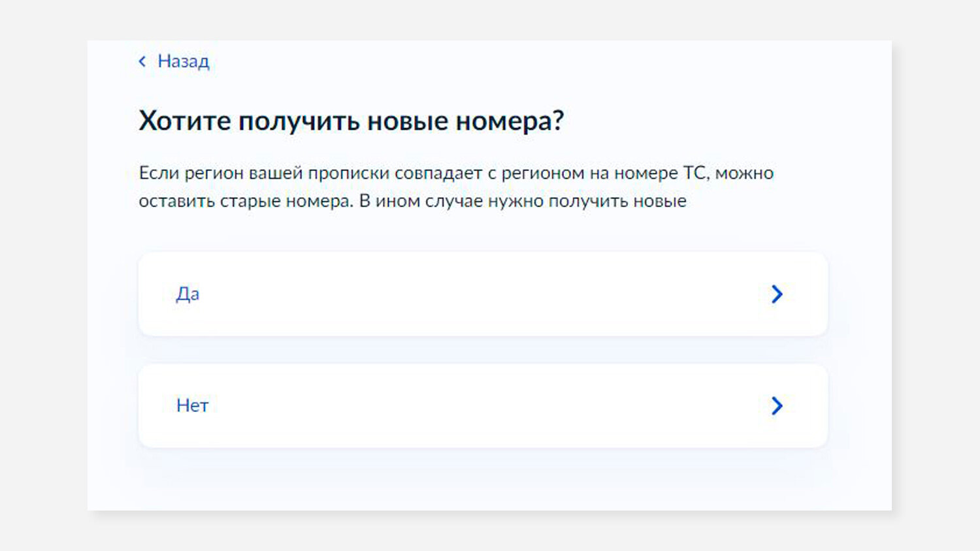The width and height of the screenshot is (980, 551).
Task: Click the empty middle of the Да card
Action: pos(483,294)
